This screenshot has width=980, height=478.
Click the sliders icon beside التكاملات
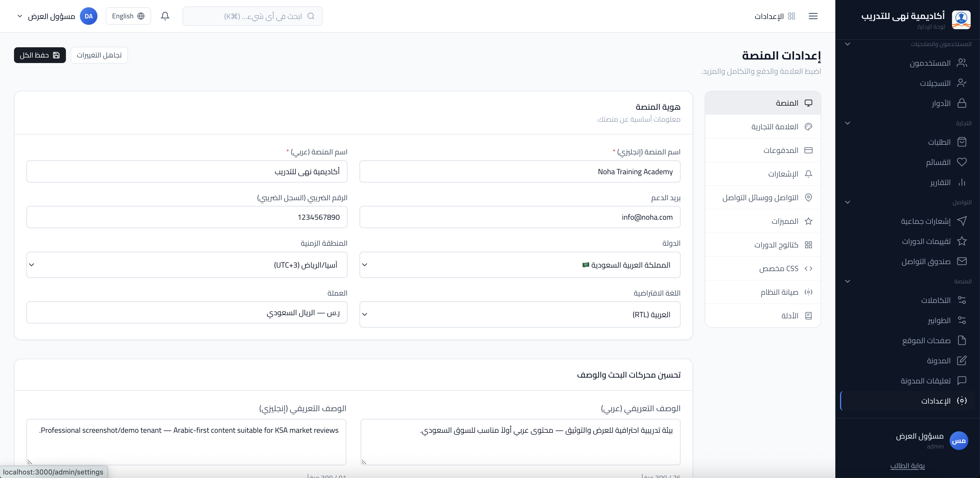(962, 300)
